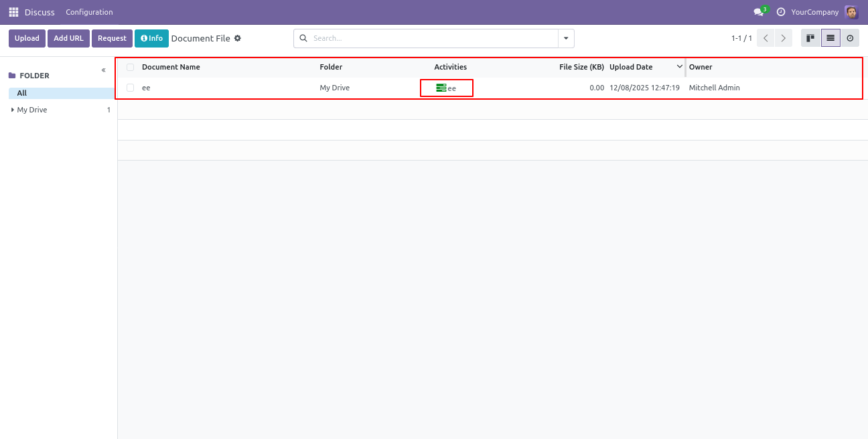Screen dimensions: 868x439
Task: Click the Add URL button
Action: pos(68,39)
